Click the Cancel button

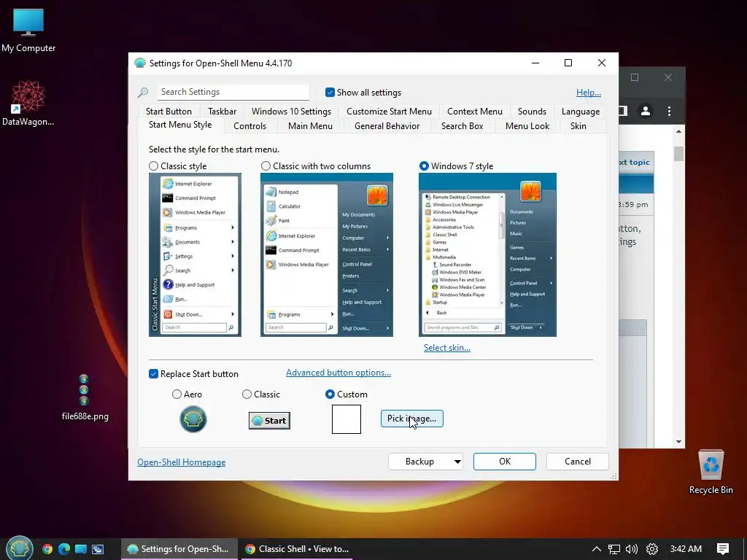(x=578, y=462)
